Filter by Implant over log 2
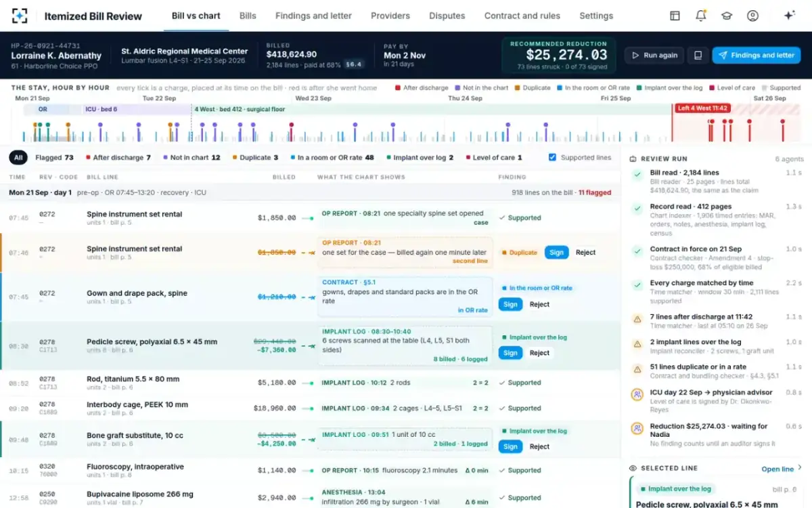812x508 pixels. point(420,158)
